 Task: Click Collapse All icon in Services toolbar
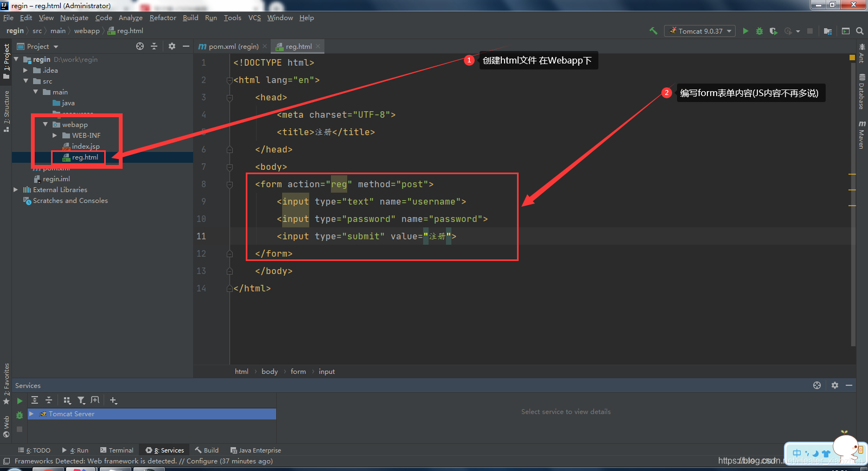pyautogui.click(x=49, y=400)
